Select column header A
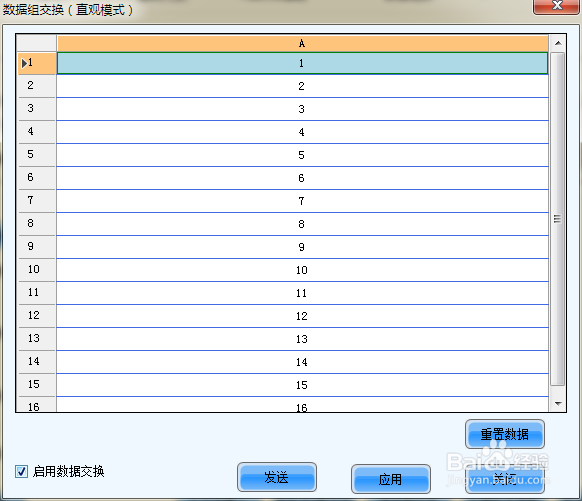This screenshot has width=582, height=501. 303,43
